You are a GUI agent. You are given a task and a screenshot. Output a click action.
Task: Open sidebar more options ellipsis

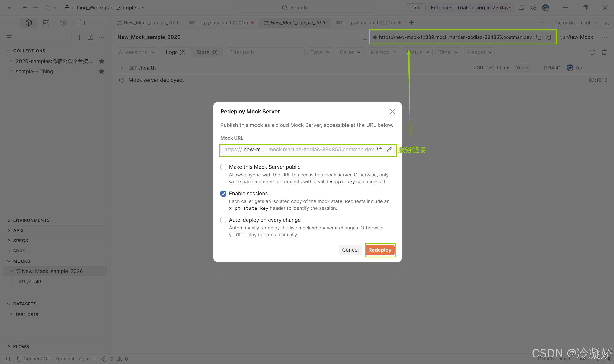click(x=101, y=37)
